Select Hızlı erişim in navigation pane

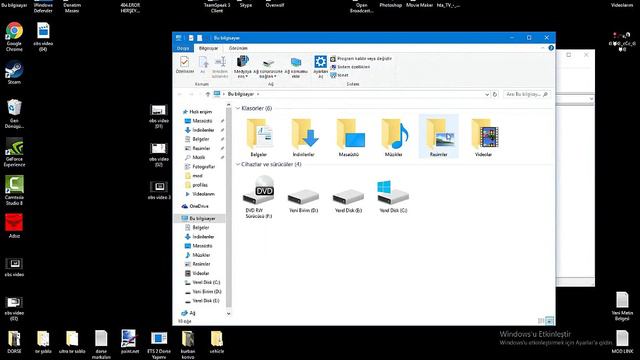click(x=198, y=112)
